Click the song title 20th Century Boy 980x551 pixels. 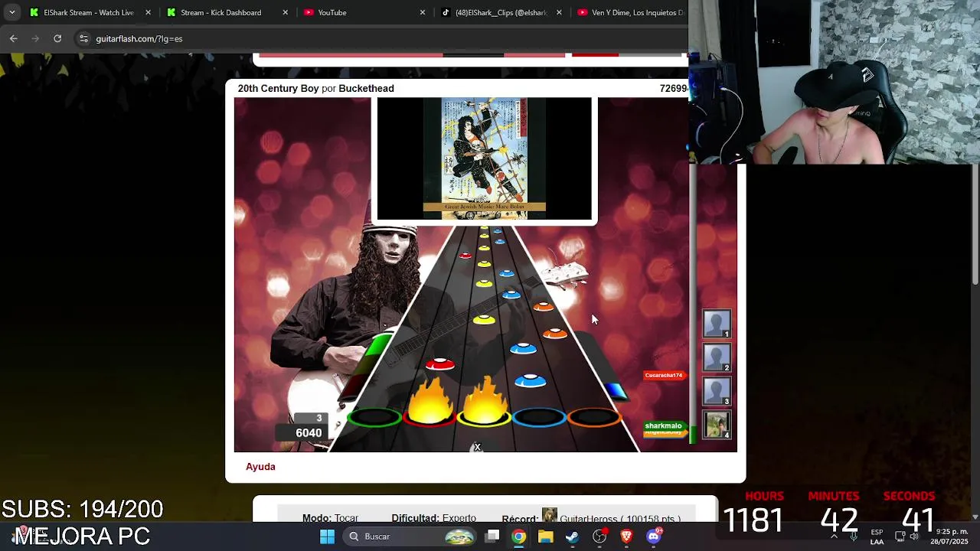tap(278, 88)
